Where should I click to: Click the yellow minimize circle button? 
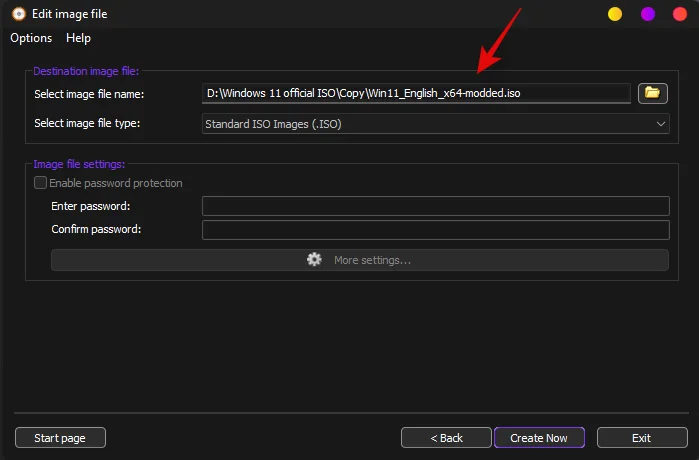615,14
